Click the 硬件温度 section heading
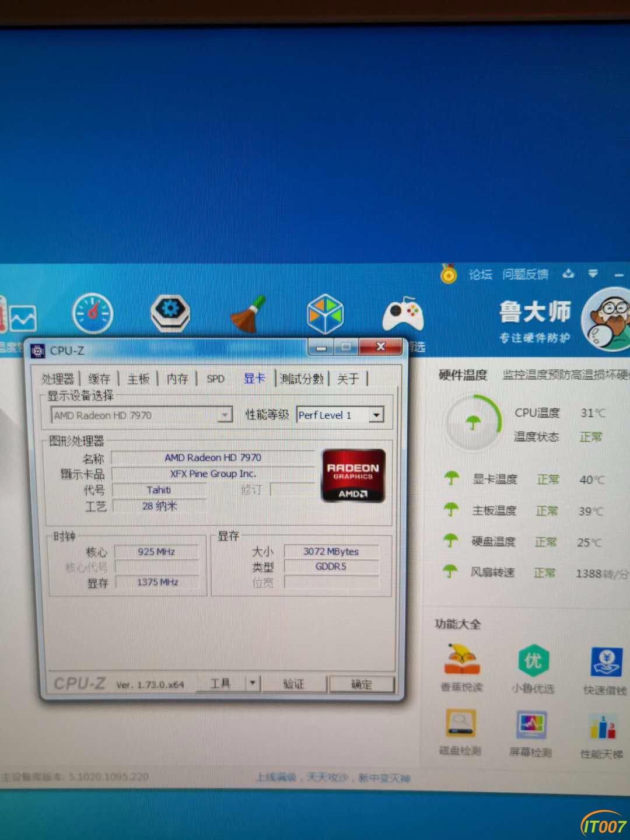 (463, 375)
